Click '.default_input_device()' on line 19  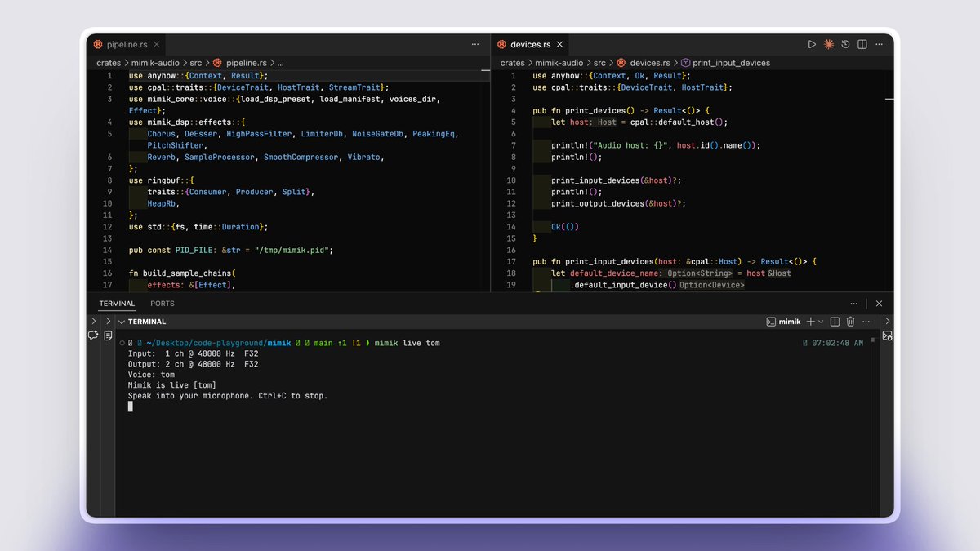624,285
